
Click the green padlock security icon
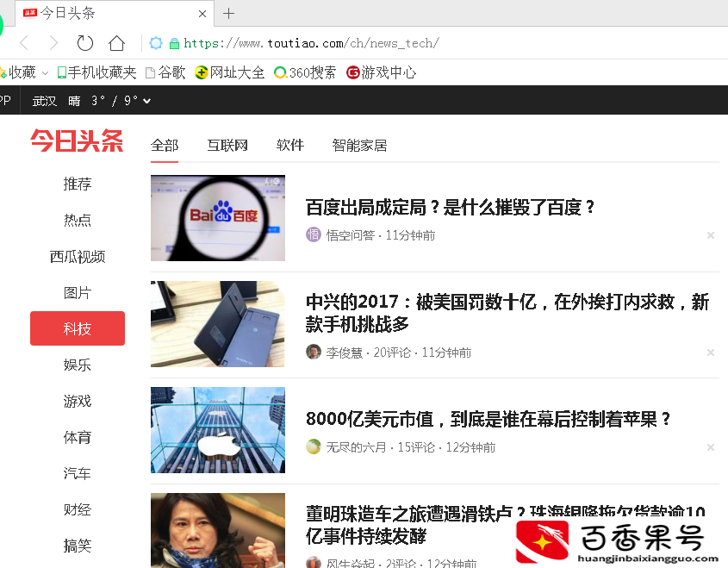click(174, 44)
